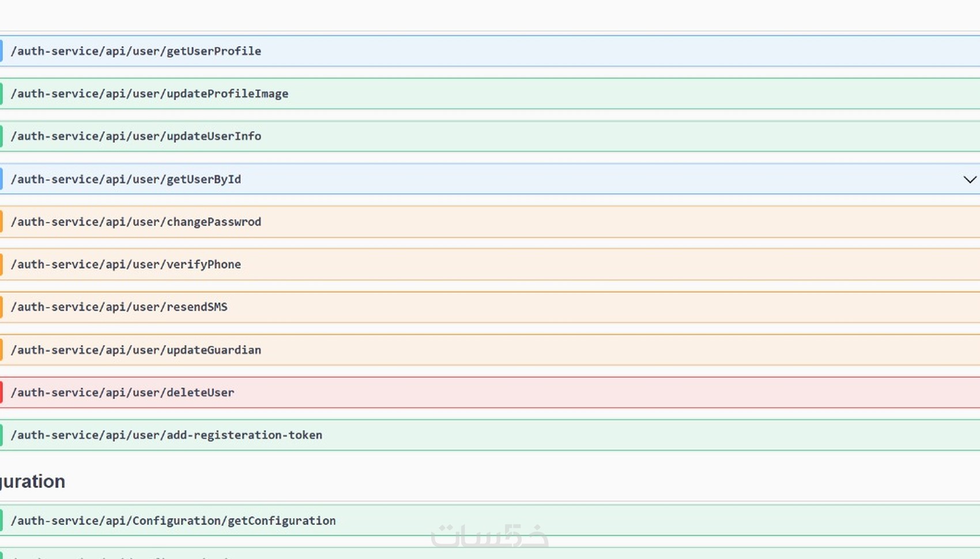This screenshot has width=980, height=559.
Task: Click the red method badge beside deleteUser
Action: point(1,392)
